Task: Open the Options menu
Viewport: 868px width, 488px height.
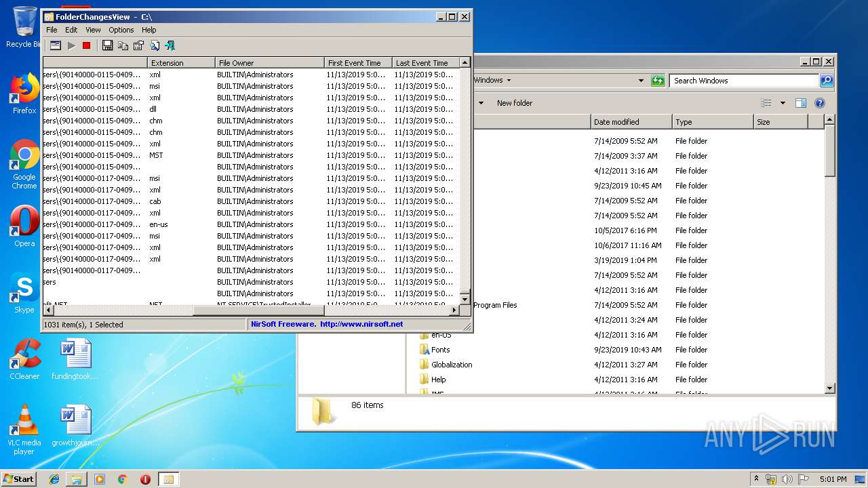Action: (121, 30)
